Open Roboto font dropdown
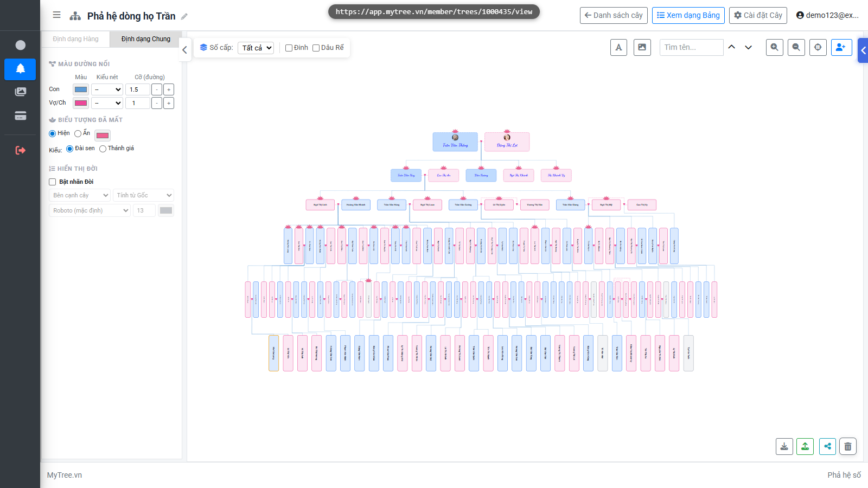Screen dimensions: 868x488 [90, 210]
